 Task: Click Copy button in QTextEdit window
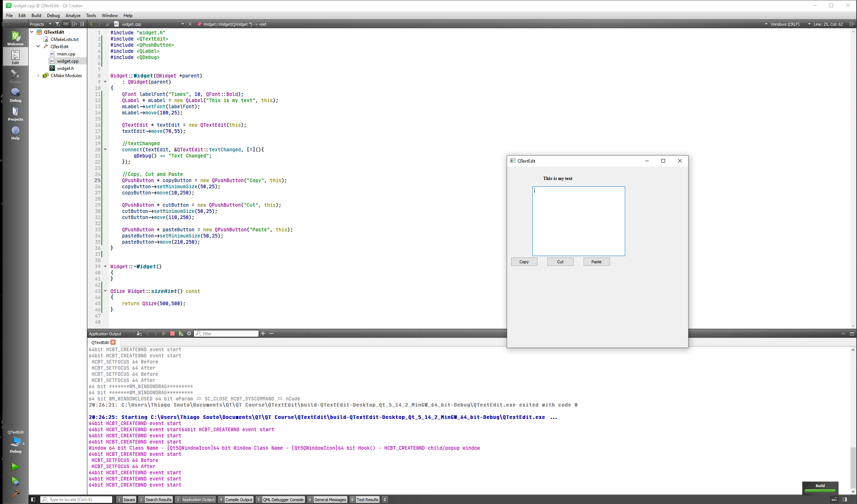524,262
